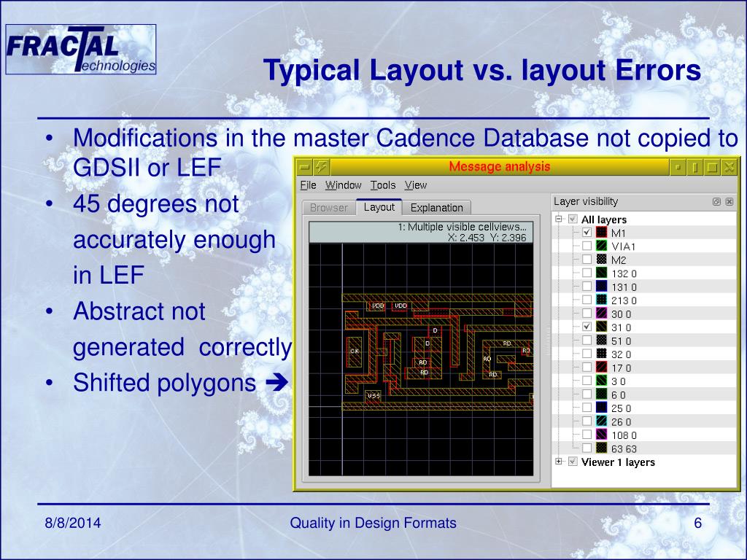Click the cellview coordinate status header
This screenshot has width=747, height=560.
click(x=421, y=233)
